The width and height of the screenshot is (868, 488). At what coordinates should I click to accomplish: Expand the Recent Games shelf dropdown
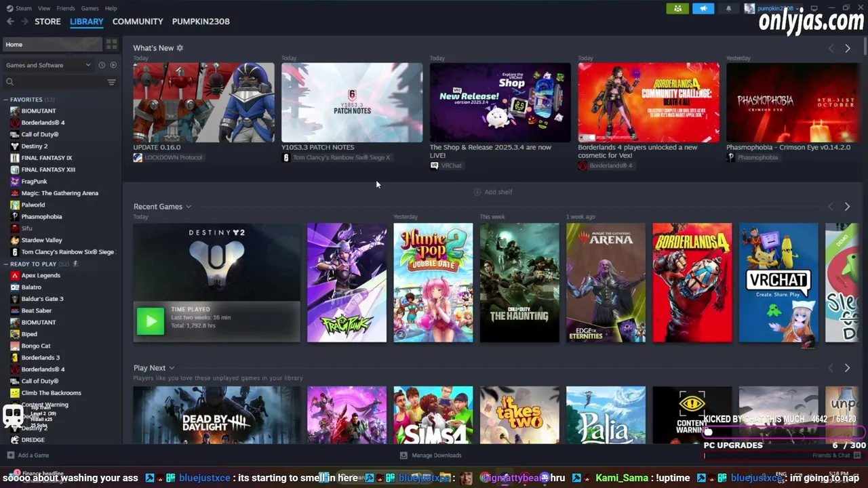pos(189,207)
